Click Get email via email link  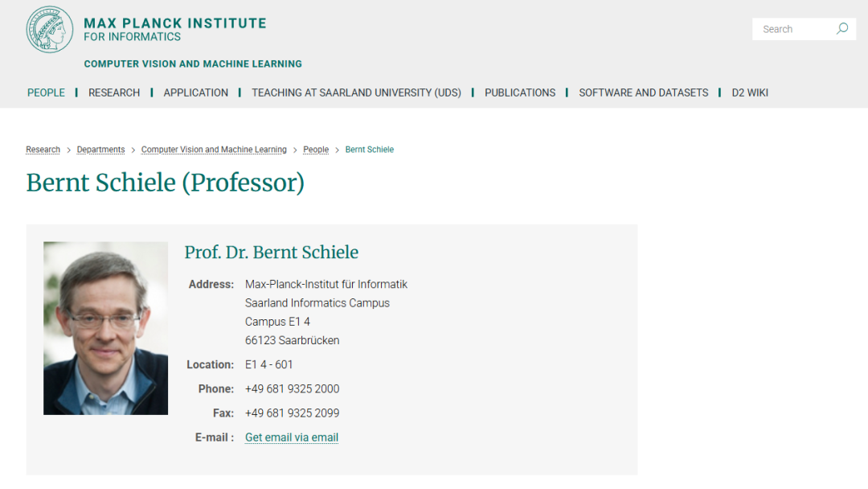292,438
